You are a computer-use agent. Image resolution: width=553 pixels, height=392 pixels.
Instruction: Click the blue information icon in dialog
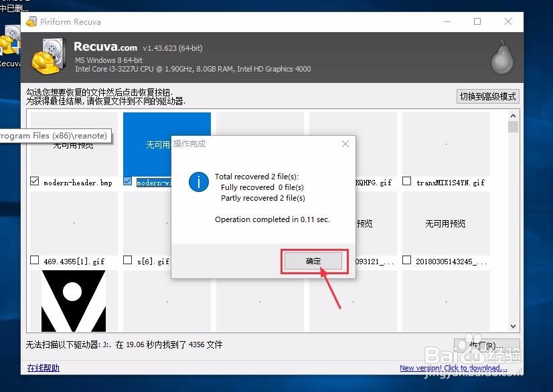tap(199, 182)
